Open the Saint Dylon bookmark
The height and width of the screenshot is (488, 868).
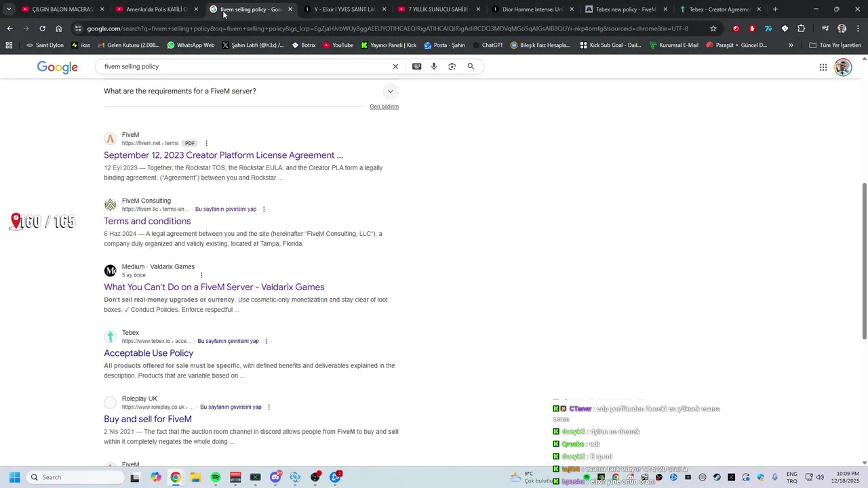click(x=45, y=45)
